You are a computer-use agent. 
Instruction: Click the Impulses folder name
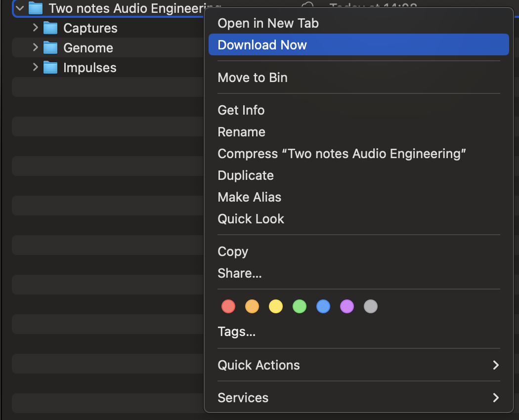click(89, 68)
